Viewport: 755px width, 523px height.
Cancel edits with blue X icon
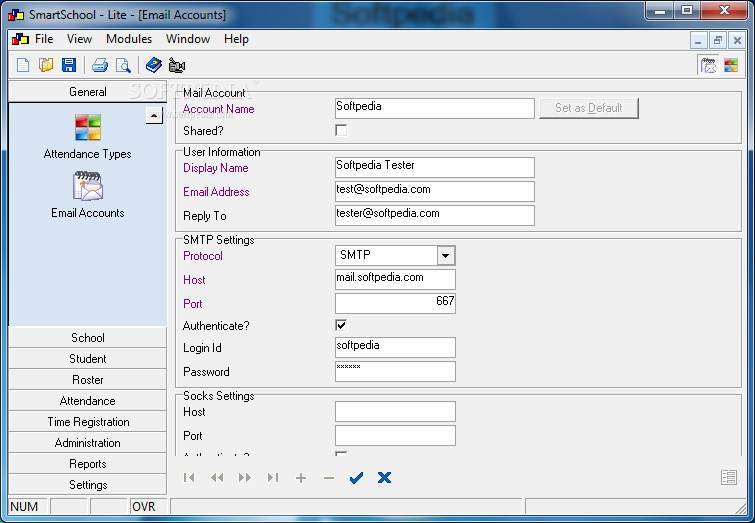384,477
